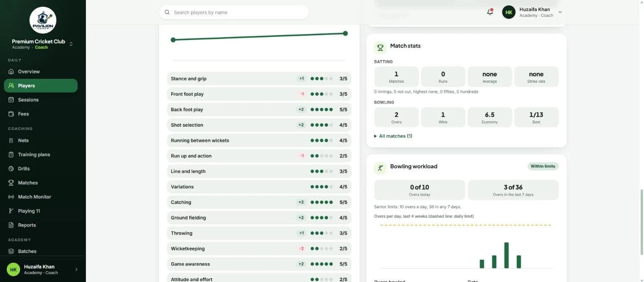Click the 1/13 Best bowling tile

(536, 117)
